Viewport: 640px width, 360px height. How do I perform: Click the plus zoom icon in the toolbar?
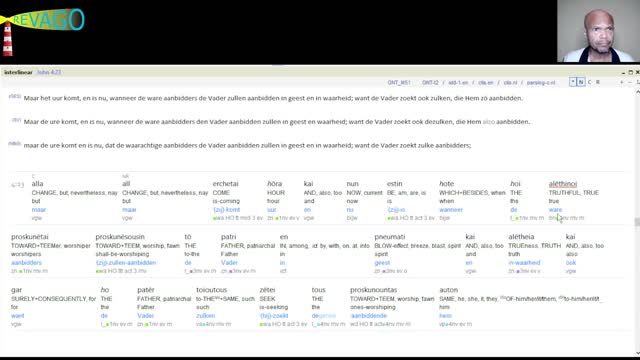click(x=622, y=82)
